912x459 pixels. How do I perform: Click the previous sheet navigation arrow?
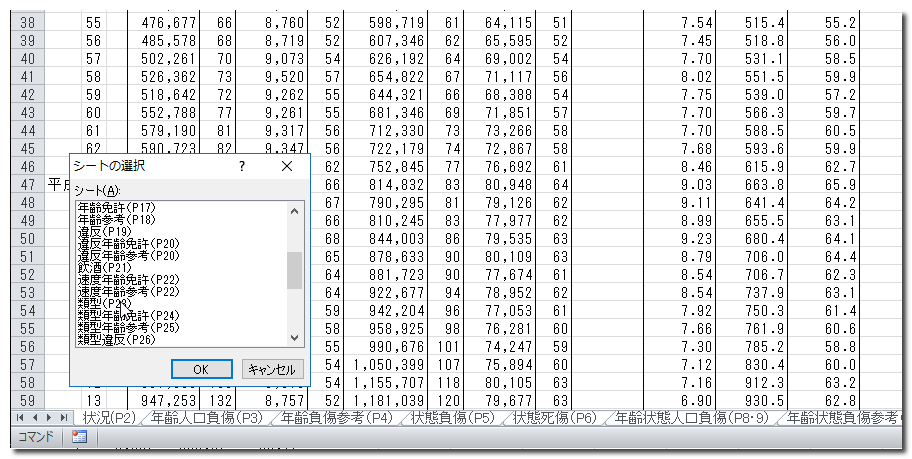click(34, 417)
